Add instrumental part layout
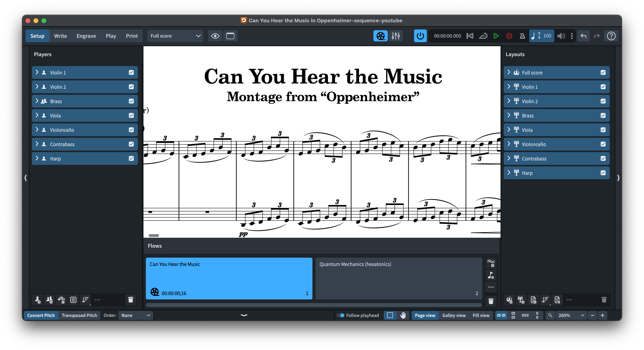Image resolution: width=644 pixels, height=350 pixels. pos(521,300)
